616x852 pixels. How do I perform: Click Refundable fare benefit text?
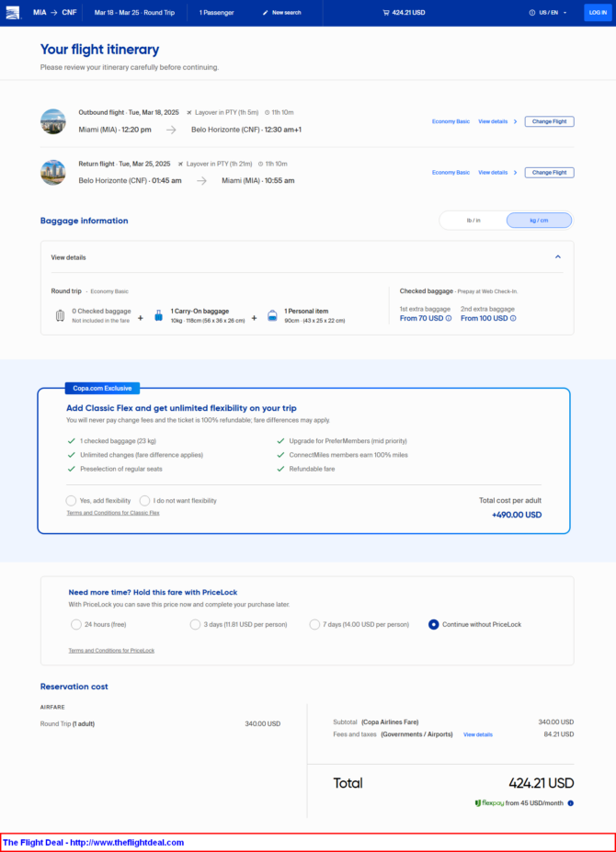312,469
